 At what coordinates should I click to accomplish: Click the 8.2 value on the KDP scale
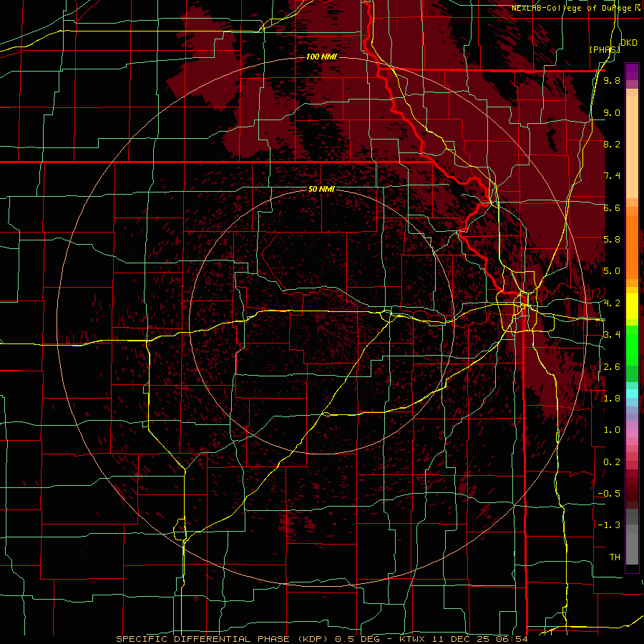pyautogui.click(x=612, y=144)
